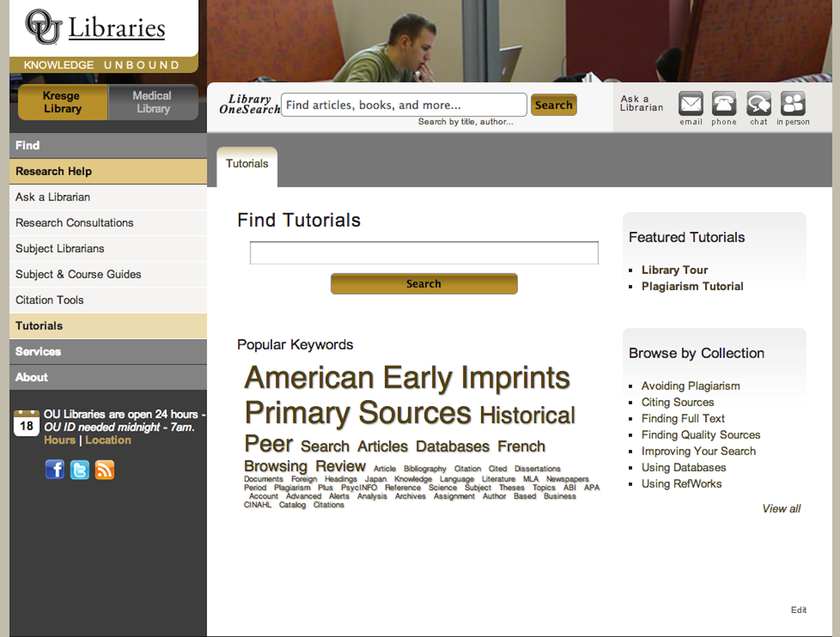Viewport: 840px width, 637px height.
Task: Open Citation Tools menu item
Action: point(108,300)
